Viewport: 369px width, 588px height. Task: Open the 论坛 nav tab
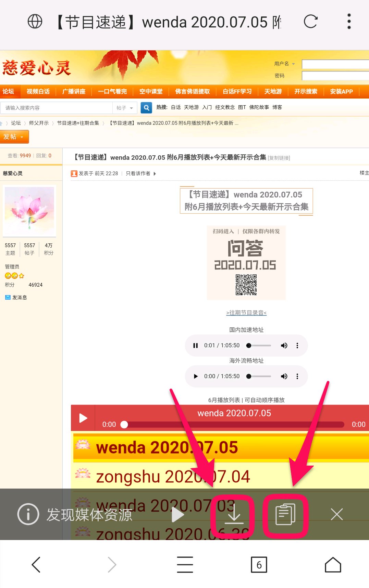point(9,92)
